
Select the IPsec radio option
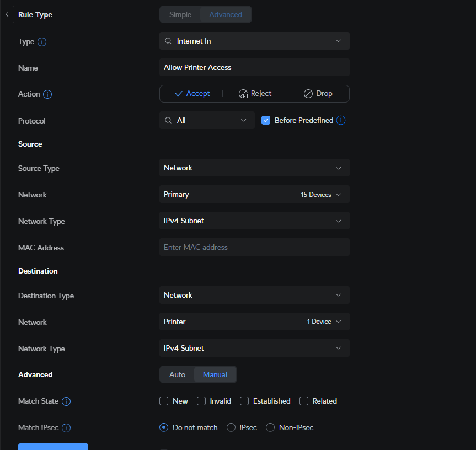point(231,427)
